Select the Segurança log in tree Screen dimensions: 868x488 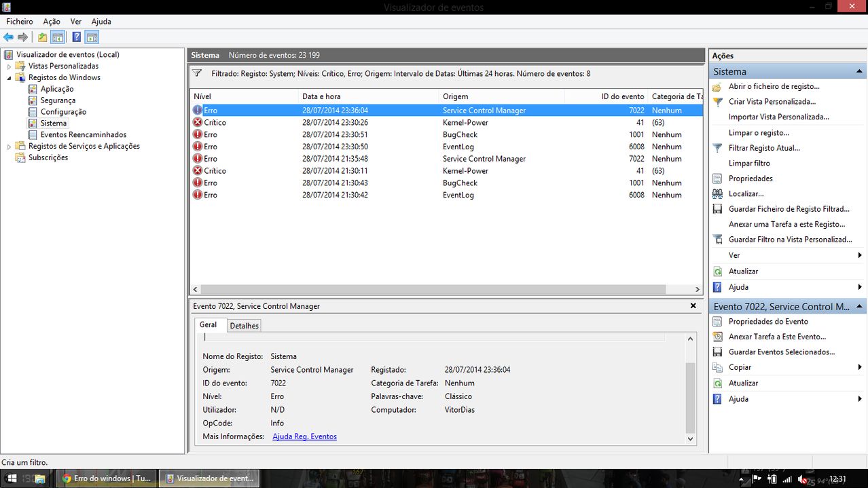tap(58, 100)
